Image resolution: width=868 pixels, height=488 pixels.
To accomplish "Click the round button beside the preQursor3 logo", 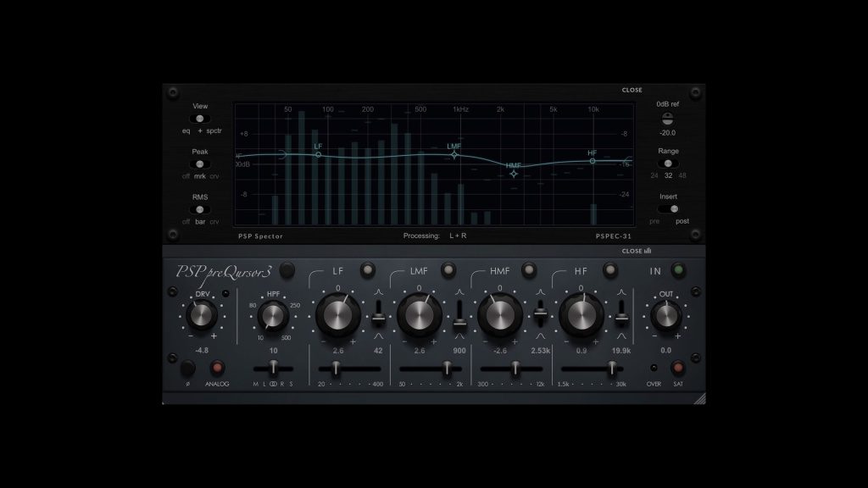I will tap(287, 270).
